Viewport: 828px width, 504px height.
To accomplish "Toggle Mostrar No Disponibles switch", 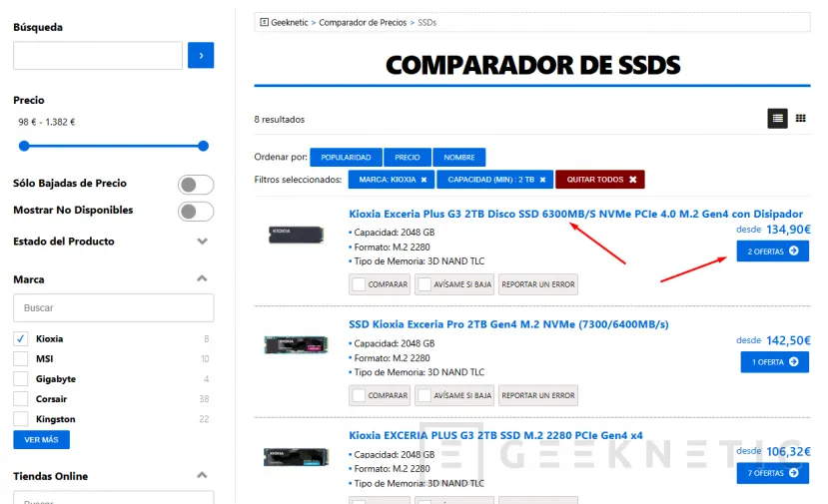I will [x=196, y=212].
